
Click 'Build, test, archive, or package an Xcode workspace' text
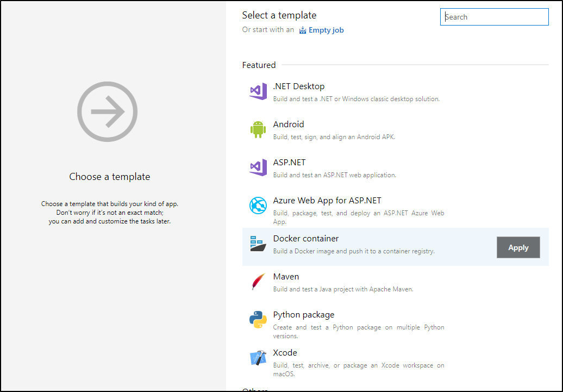pos(359,369)
